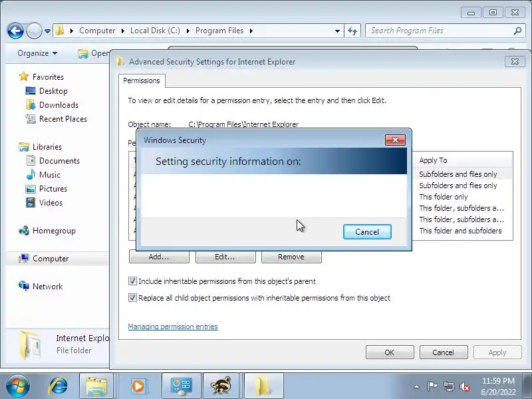Click the folder icon in address bar

60,30
